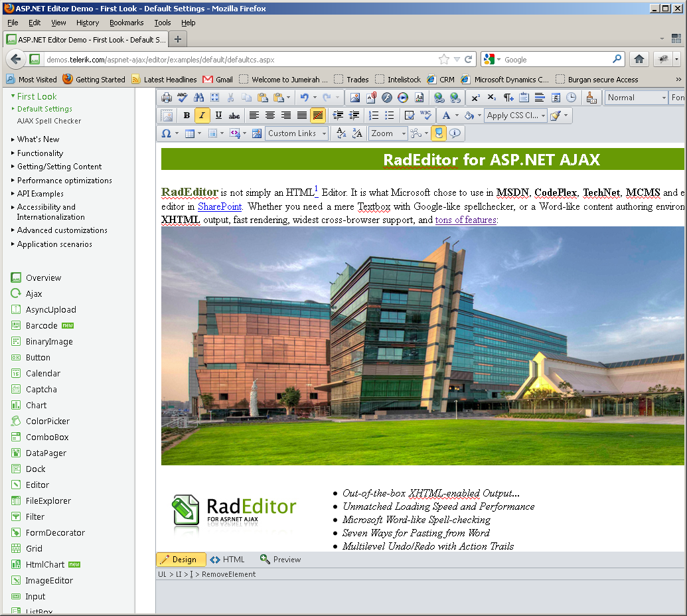Run the ABC spell check tool
Viewport: 687px width, 616px height.
click(183, 98)
